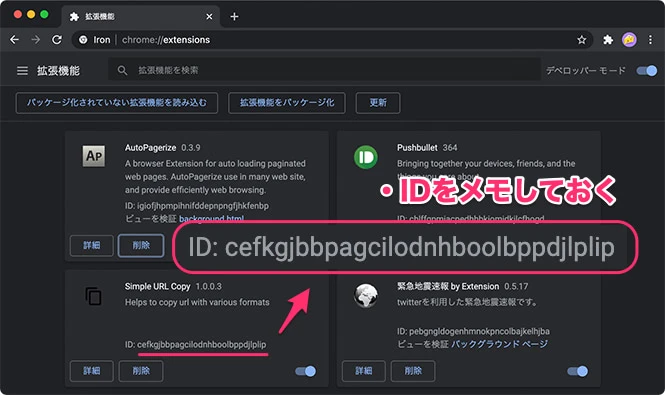Bookmark this page with the star icon
This screenshot has width=665, height=395.
(581, 40)
